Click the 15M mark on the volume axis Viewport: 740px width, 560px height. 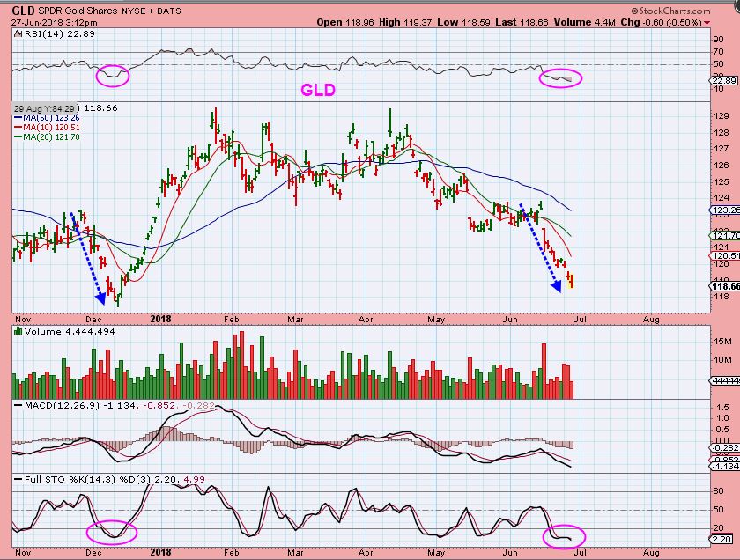(722, 341)
